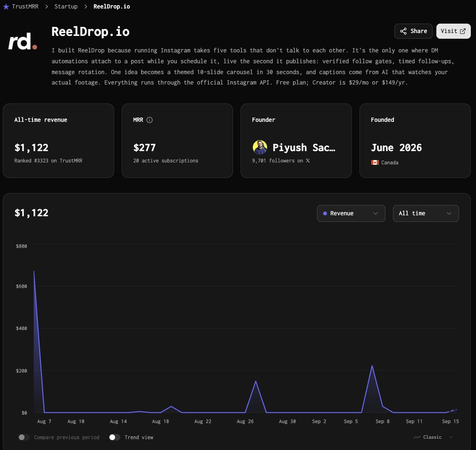Click the 'Founded' card label
Screen dimensions: 476x450
click(383, 120)
